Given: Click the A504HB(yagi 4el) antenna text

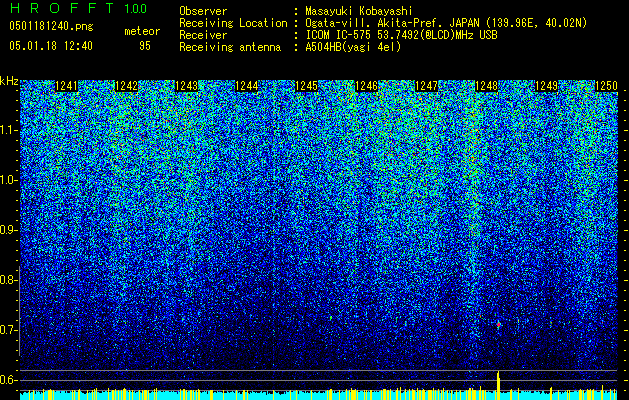Looking at the screenshot, I should [353, 47].
